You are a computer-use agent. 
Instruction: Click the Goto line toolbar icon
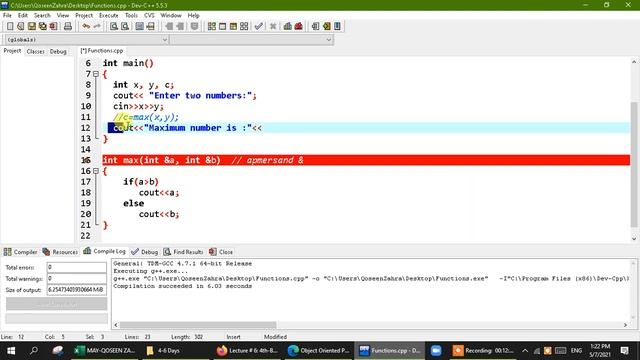click(x=151, y=26)
